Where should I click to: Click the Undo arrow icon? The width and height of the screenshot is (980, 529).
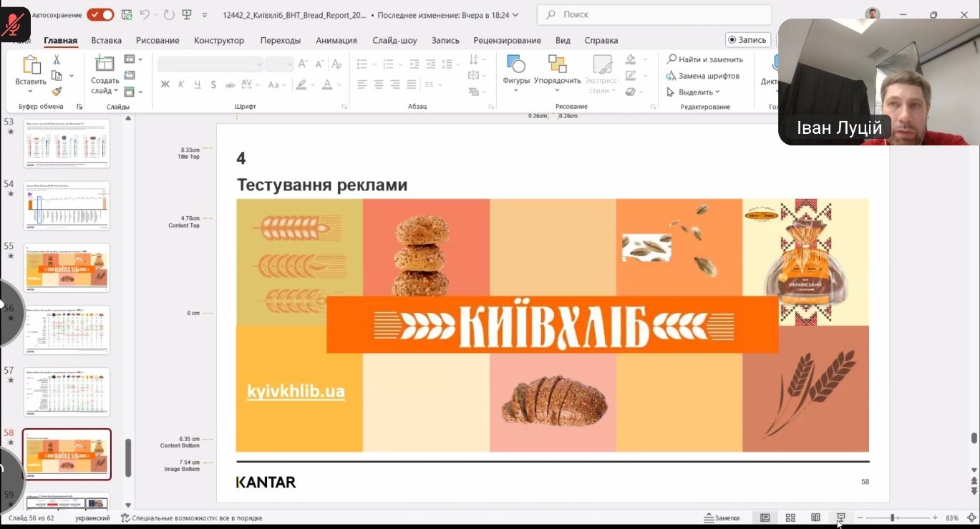(145, 15)
